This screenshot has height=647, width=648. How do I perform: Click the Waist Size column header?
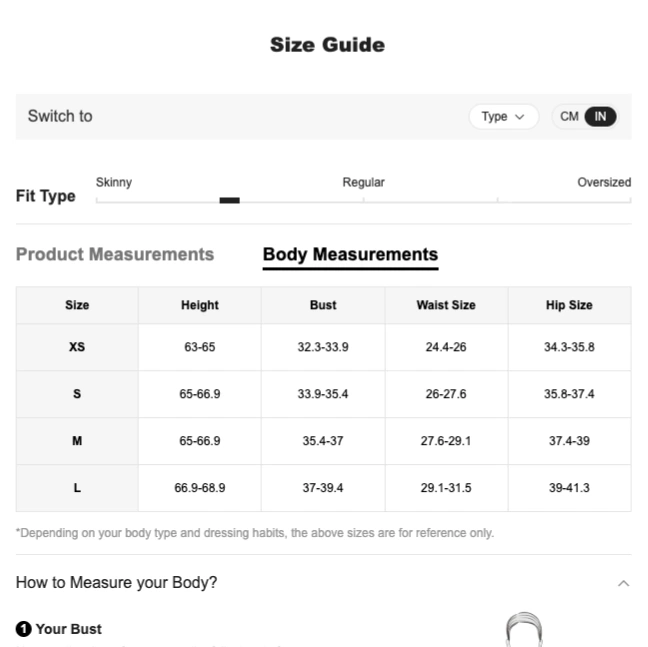[446, 305]
